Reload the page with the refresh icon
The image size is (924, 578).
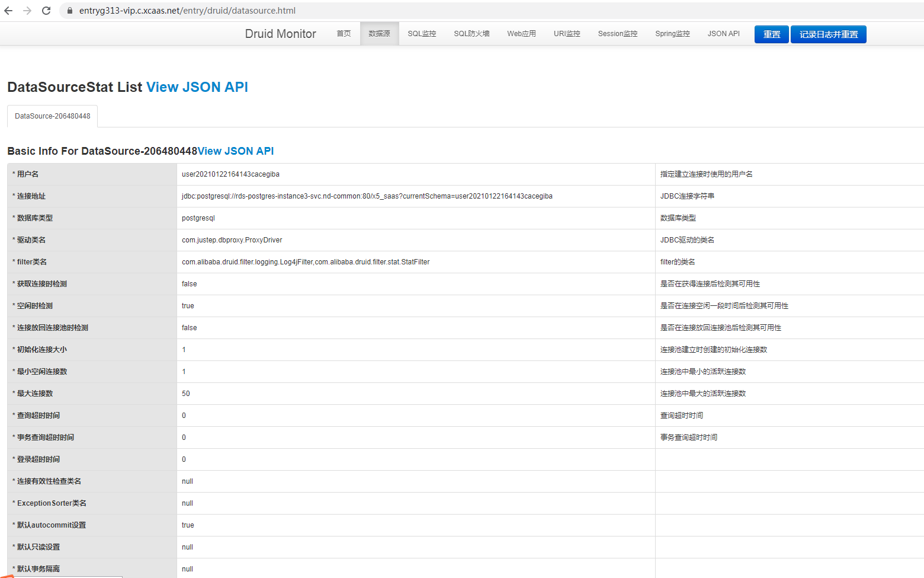[46, 11]
